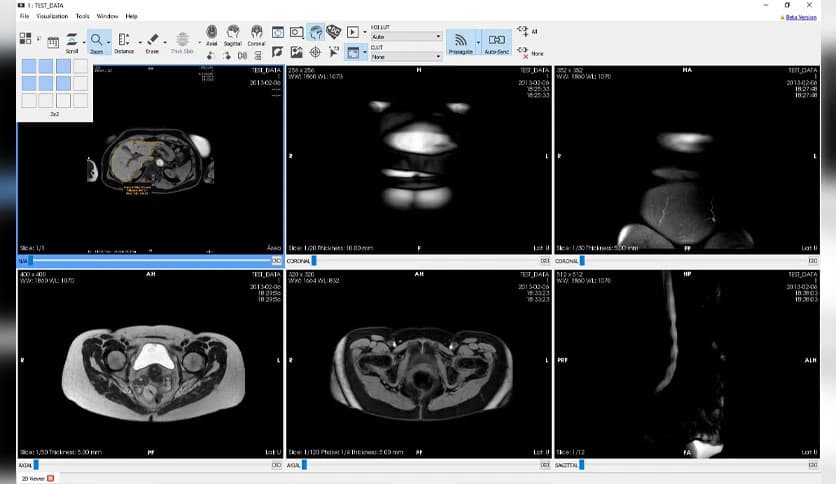Switch to Sagittal view orientation
This screenshot has height=484, width=836.
point(232,35)
